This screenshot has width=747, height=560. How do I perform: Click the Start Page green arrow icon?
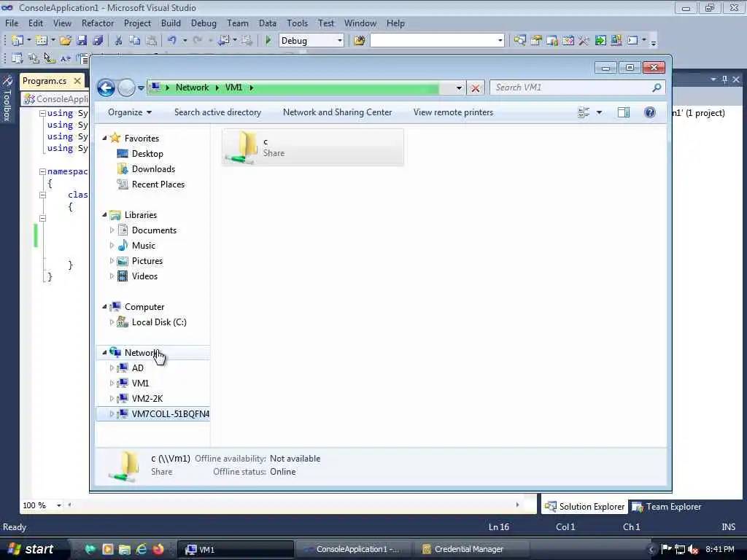(600, 41)
